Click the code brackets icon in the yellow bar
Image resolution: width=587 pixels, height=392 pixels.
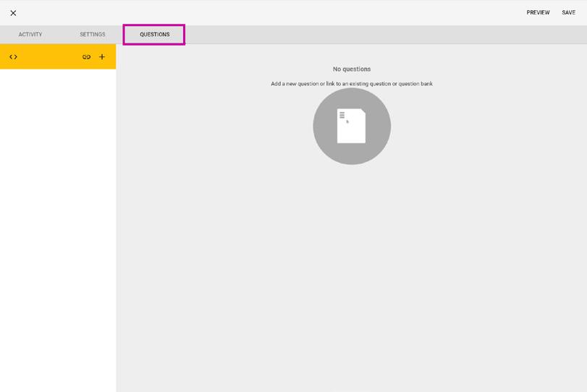point(14,57)
